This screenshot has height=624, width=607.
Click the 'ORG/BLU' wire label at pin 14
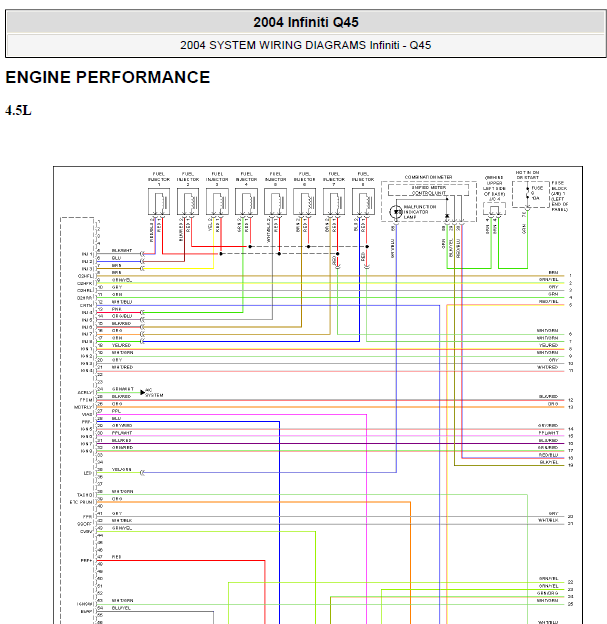[x=122, y=316]
